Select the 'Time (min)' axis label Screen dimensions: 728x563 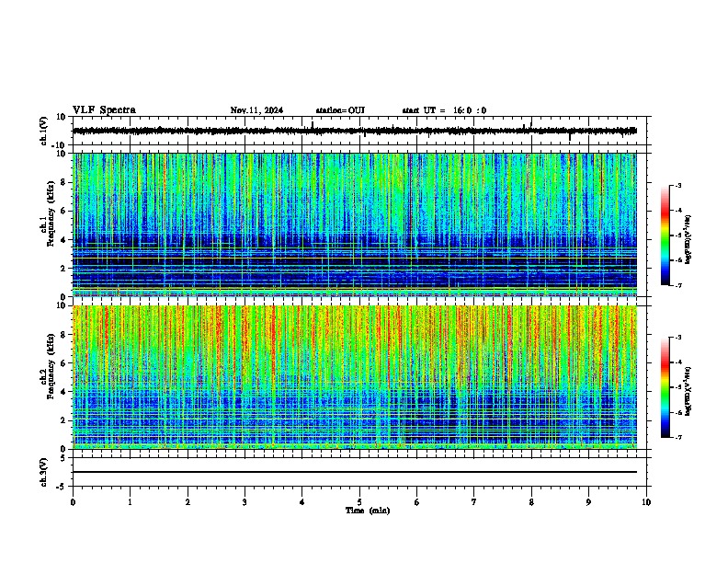(x=368, y=511)
